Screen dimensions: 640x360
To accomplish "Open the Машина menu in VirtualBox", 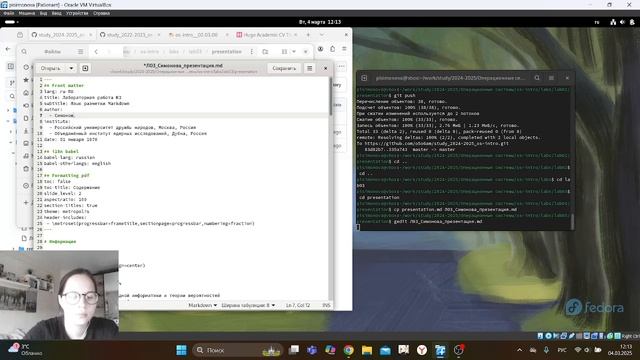I will tap(27, 13).
